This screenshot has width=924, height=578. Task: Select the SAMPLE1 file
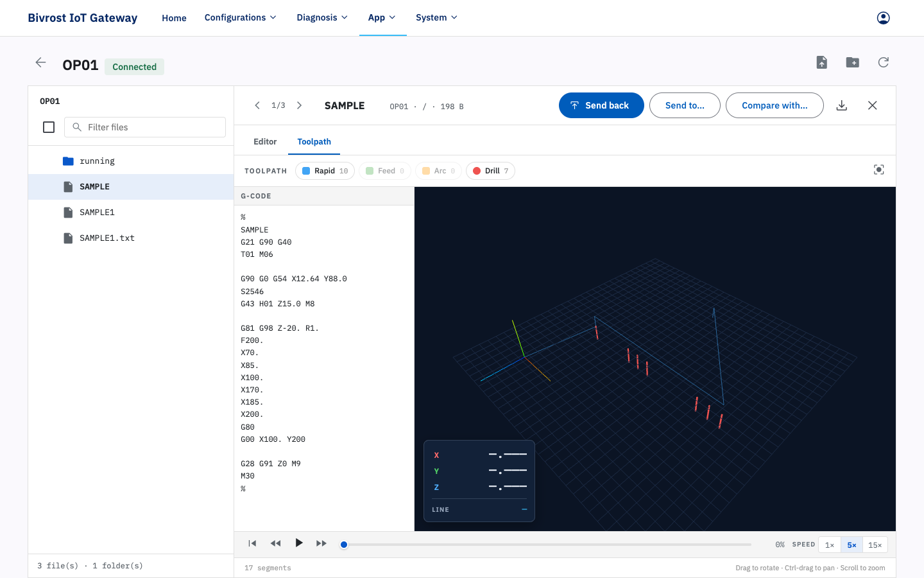(x=131, y=213)
